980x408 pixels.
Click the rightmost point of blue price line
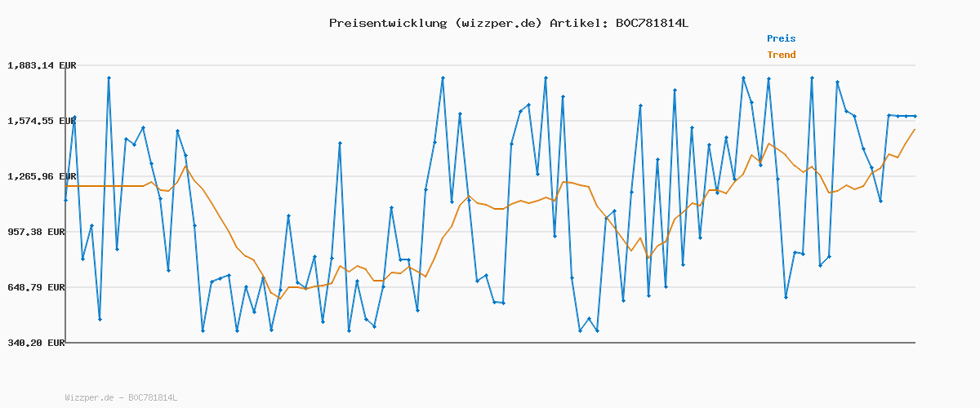point(915,116)
